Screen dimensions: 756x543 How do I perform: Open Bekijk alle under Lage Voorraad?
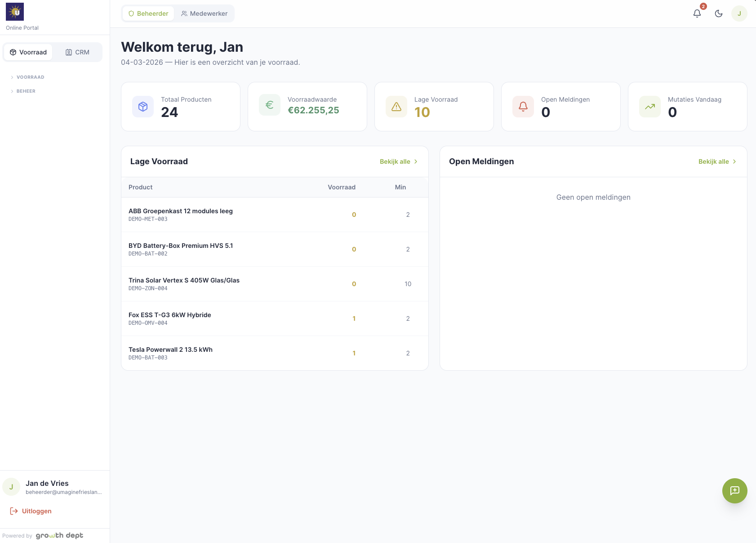[399, 162]
